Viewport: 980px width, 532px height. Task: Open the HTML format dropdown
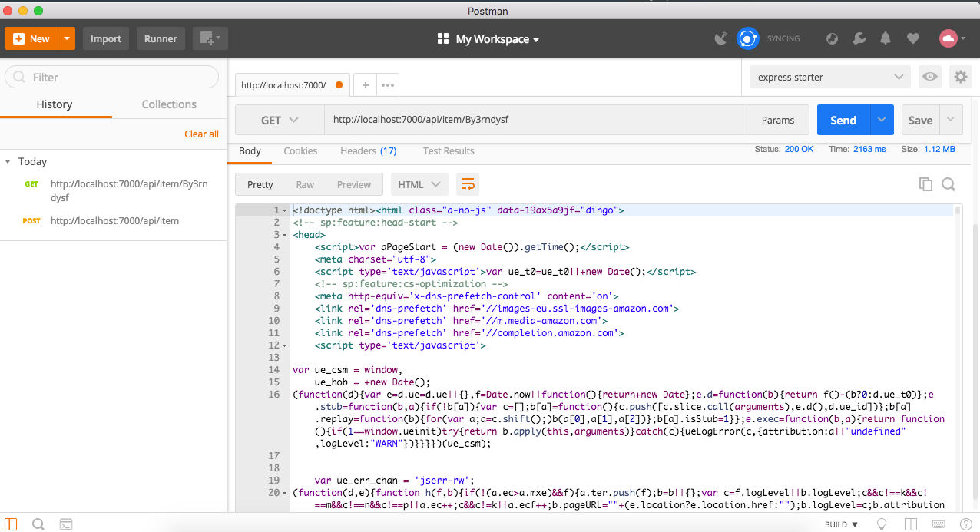[419, 184]
